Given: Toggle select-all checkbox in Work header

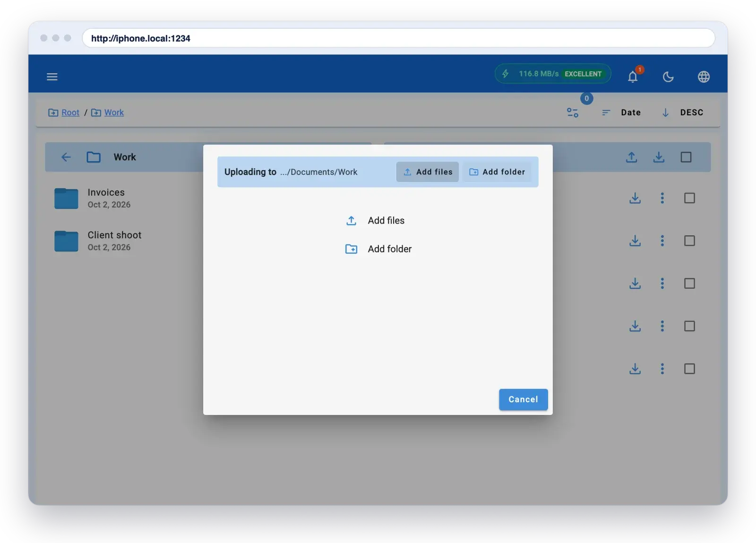Looking at the screenshot, I should [686, 157].
